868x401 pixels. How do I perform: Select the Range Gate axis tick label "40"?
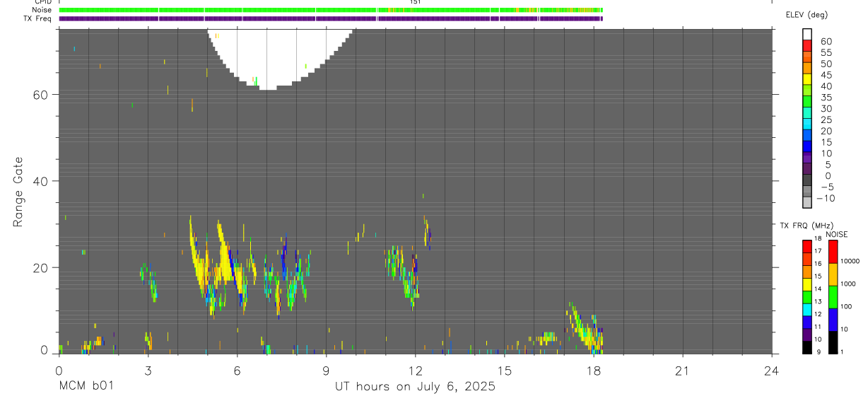[40, 181]
